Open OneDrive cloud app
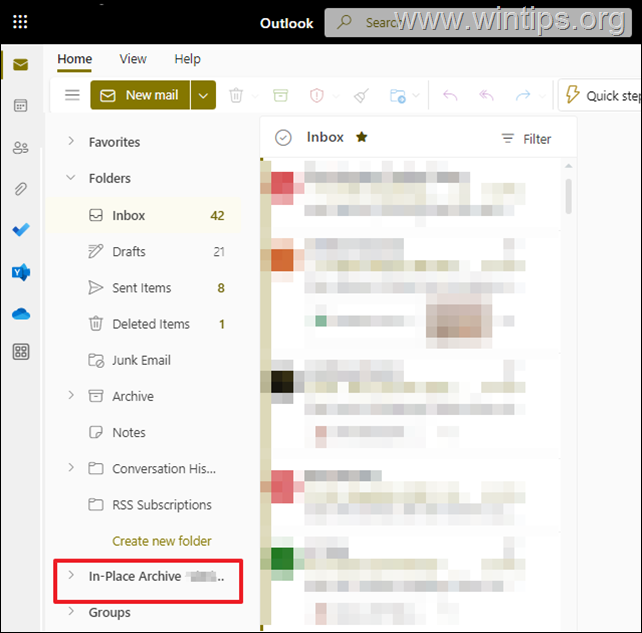Screen dimensions: 642x633 21,314
